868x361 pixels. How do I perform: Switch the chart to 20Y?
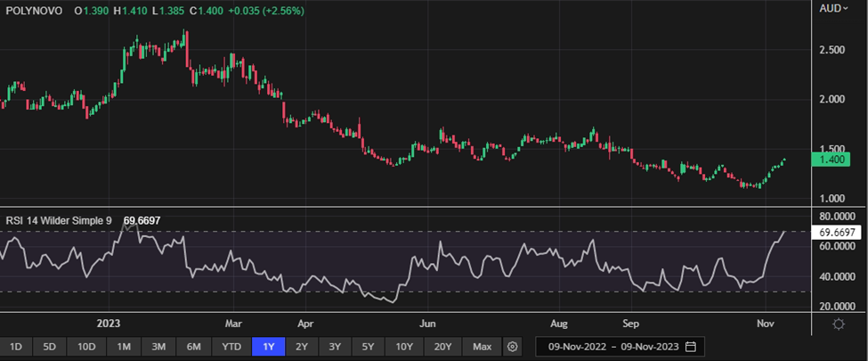(x=442, y=347)
